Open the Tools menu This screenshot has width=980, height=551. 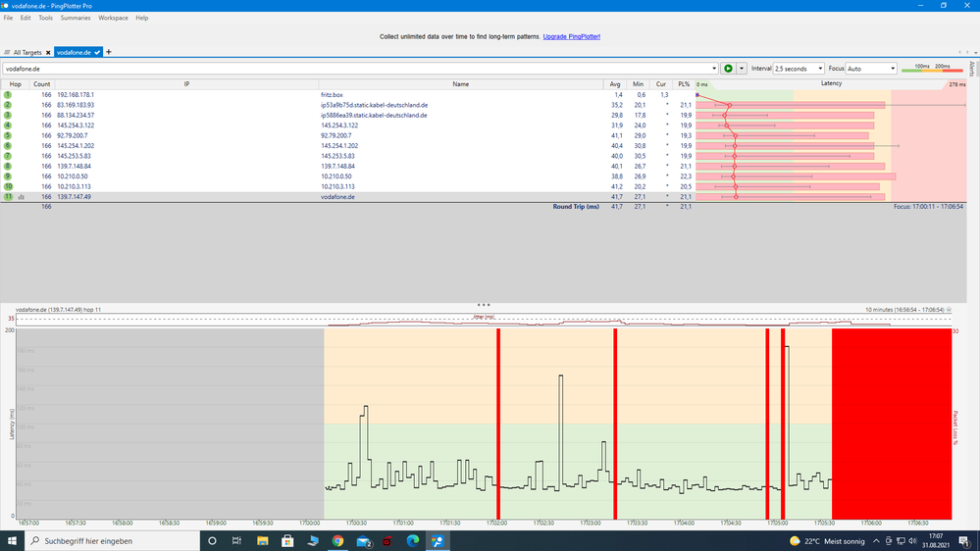[46, 18]
